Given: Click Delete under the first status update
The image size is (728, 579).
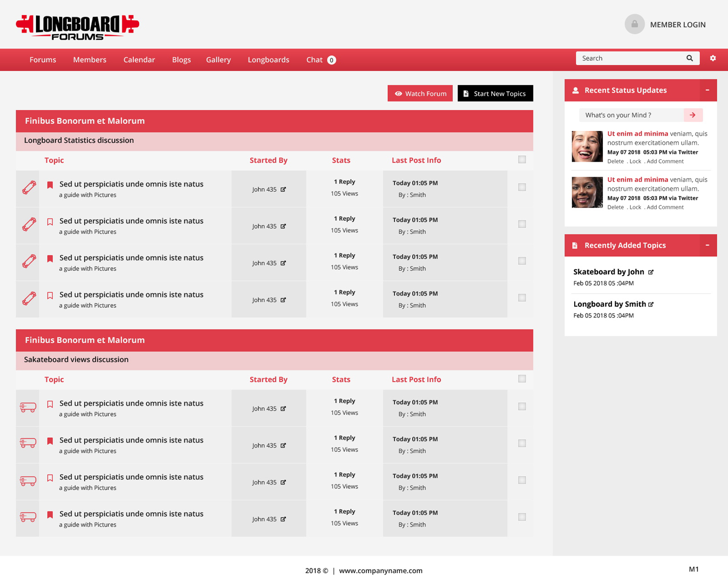Looking at the screenshot, I should [x=615, y=162].
